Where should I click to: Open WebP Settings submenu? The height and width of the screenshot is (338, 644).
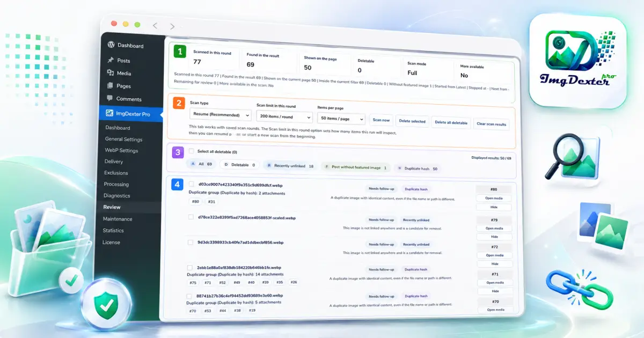[121, 151]
